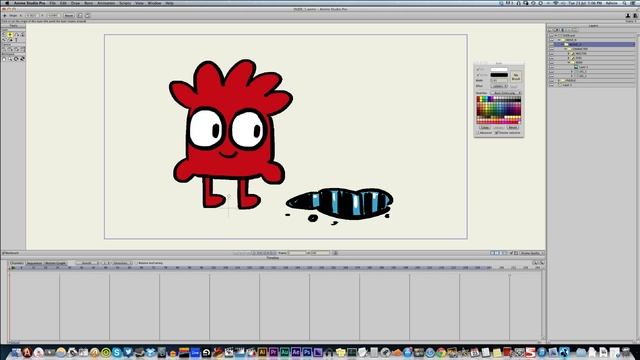Open the Animation menu
The width and height of the screenshot is (640, 360).
[x=106, y=3]
